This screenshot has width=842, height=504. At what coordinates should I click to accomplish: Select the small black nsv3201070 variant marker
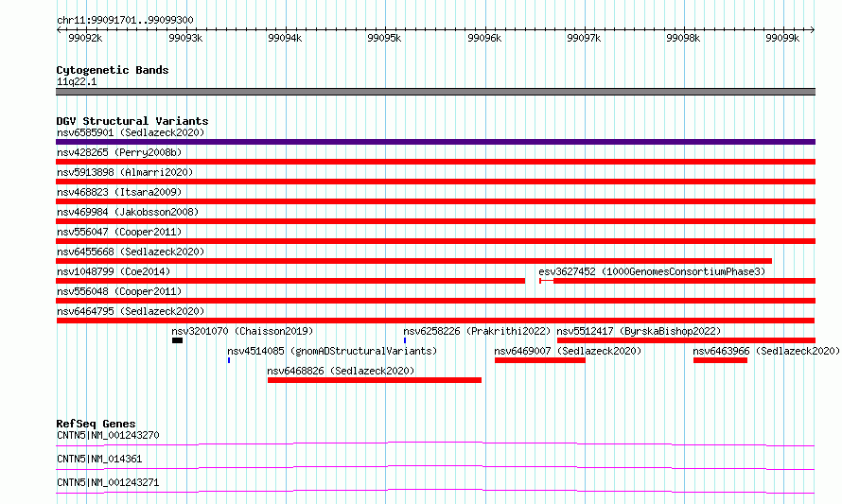177,340
